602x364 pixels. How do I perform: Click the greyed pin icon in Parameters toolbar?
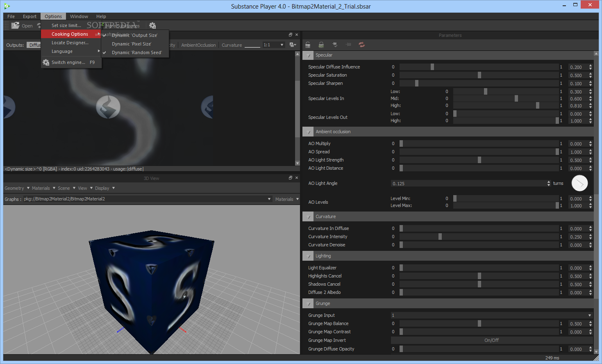click(348, 45)
